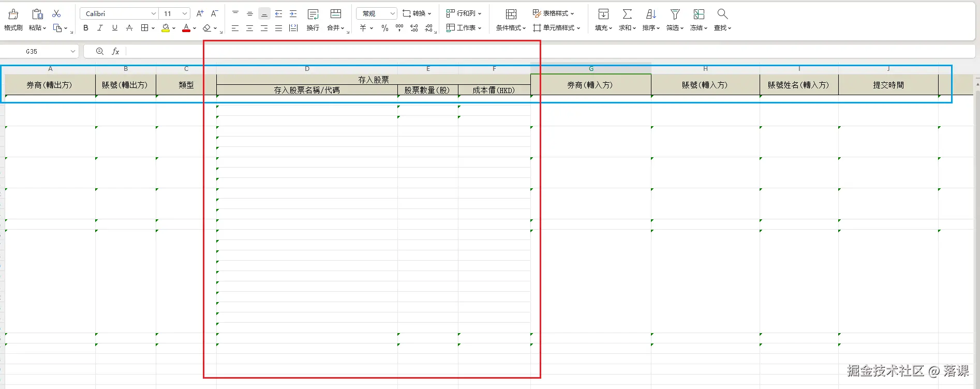Apply yellow highlight fill color
The image size is (980, 389).
click(x=166, y=28)
